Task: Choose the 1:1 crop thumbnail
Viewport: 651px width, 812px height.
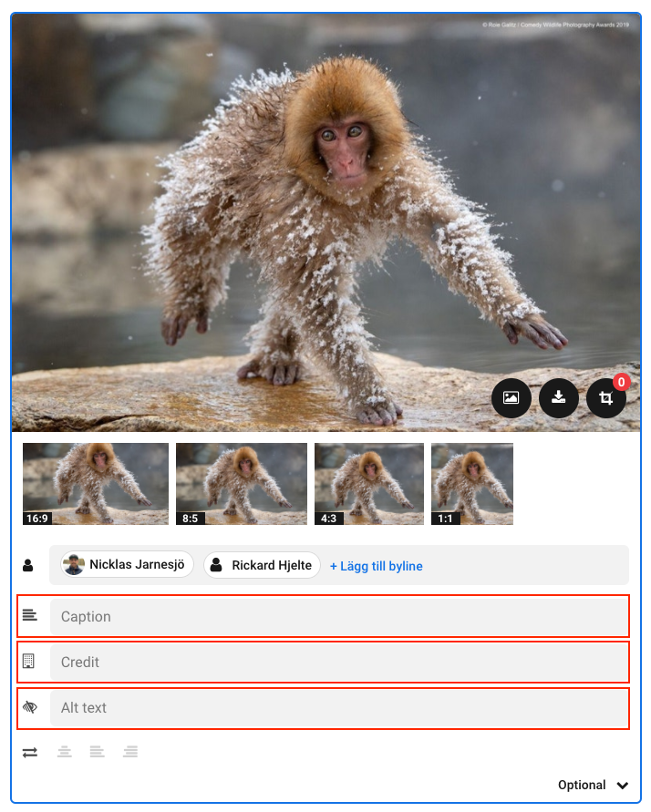Action: point(472,484)
